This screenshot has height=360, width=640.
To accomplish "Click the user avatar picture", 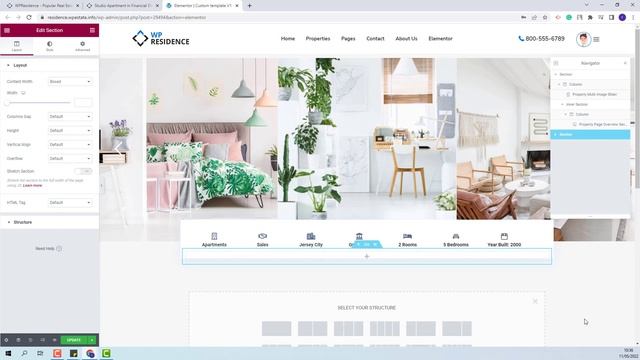I will [583, 39].
